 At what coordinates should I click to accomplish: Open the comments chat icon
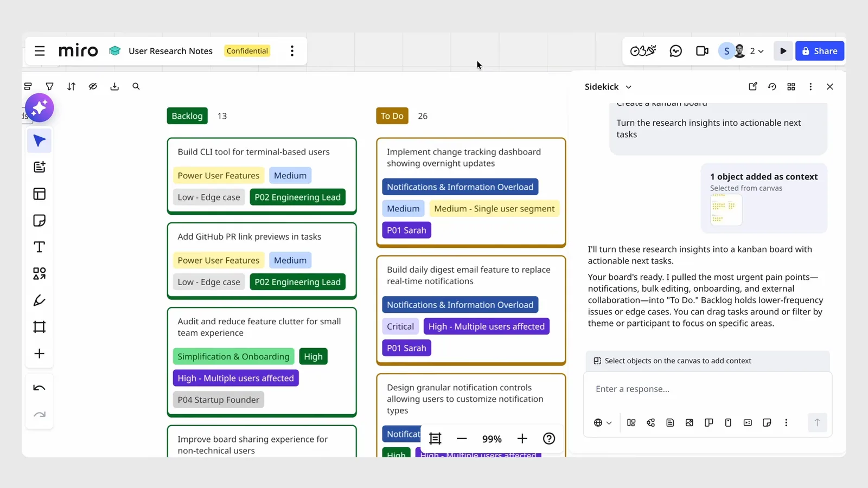675,51
